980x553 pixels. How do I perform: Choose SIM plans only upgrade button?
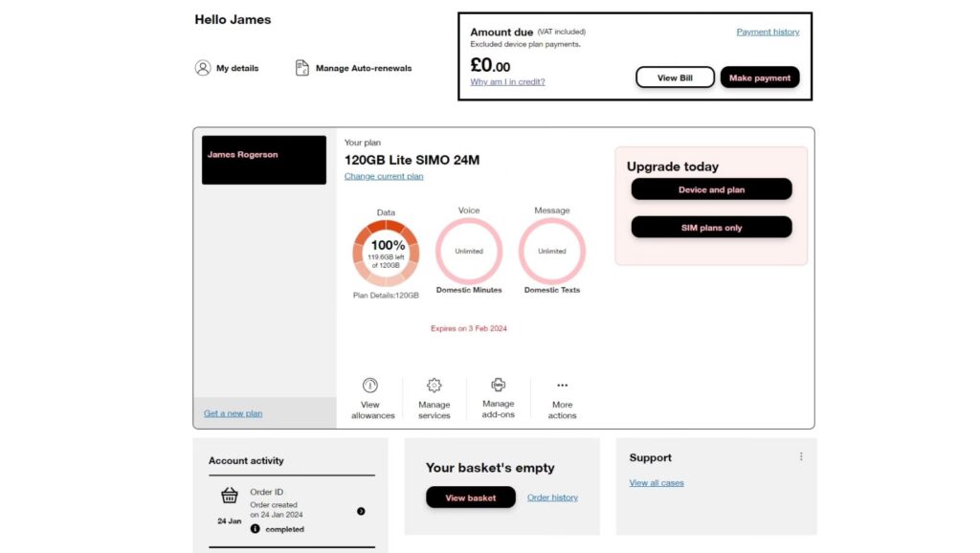[711, 228]
